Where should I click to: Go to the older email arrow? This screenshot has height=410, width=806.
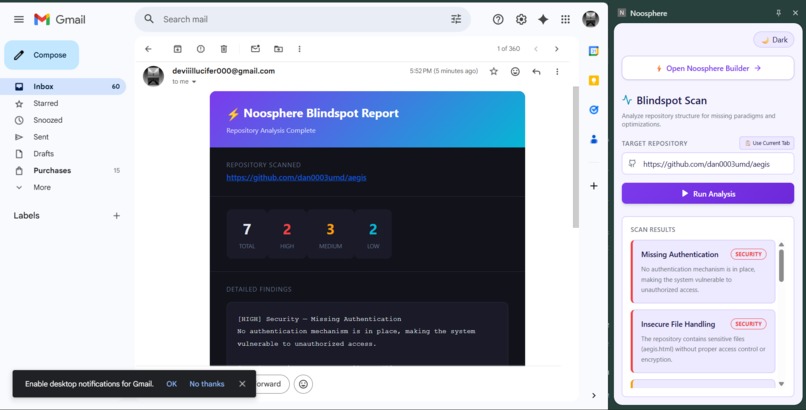coord(557,49)
